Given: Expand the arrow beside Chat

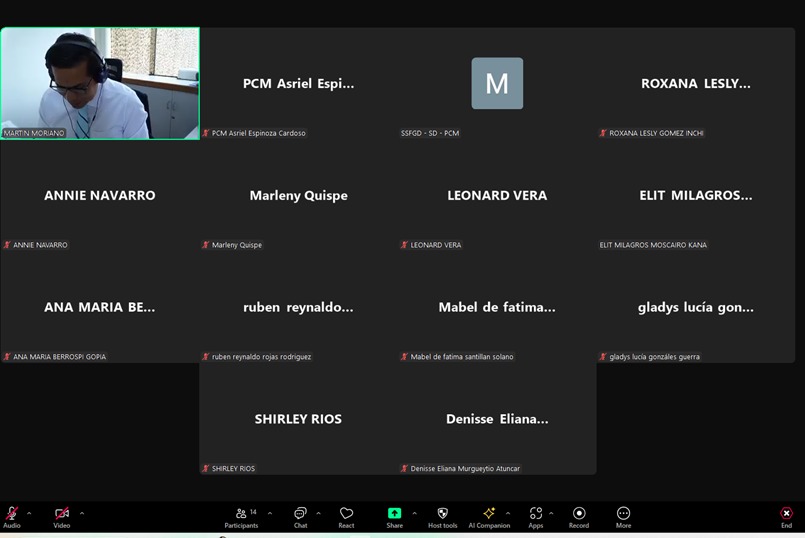Looking at the screenshot, I should point(318,513).
